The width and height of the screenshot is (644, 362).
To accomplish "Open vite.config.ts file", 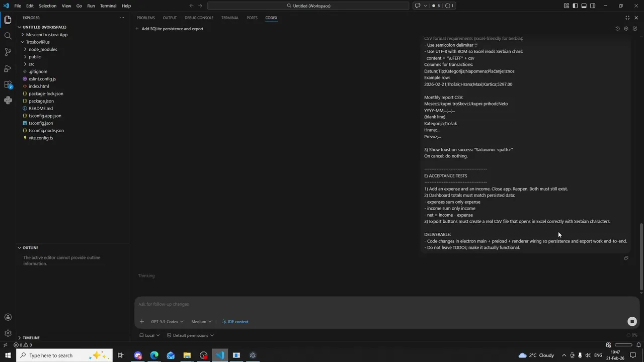I will (x=73, y=138).
